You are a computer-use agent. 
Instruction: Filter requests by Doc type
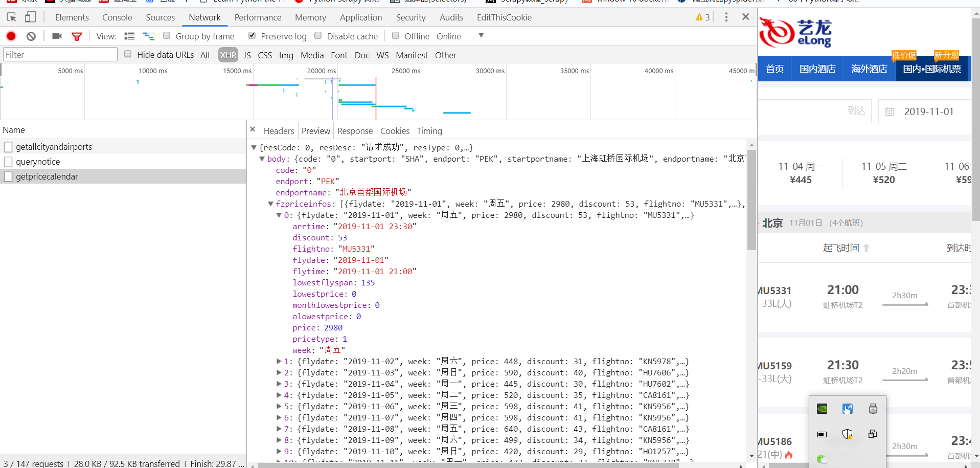[362, 55]
